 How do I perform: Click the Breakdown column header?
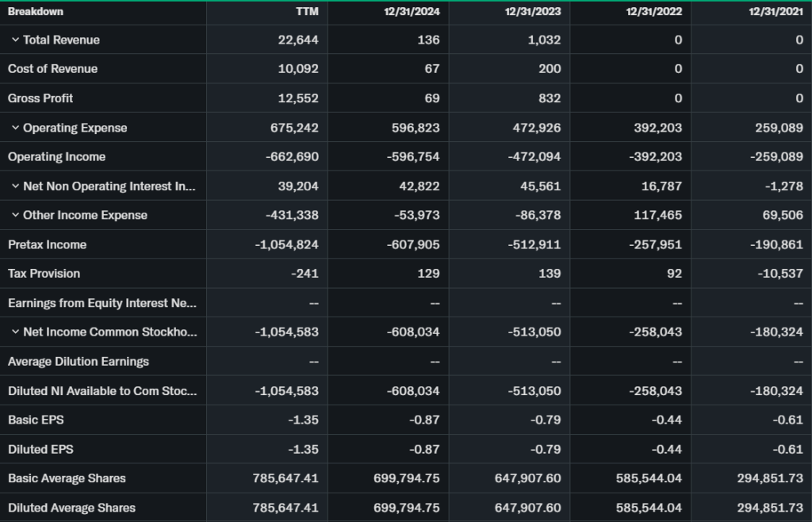tap(36, 12)
